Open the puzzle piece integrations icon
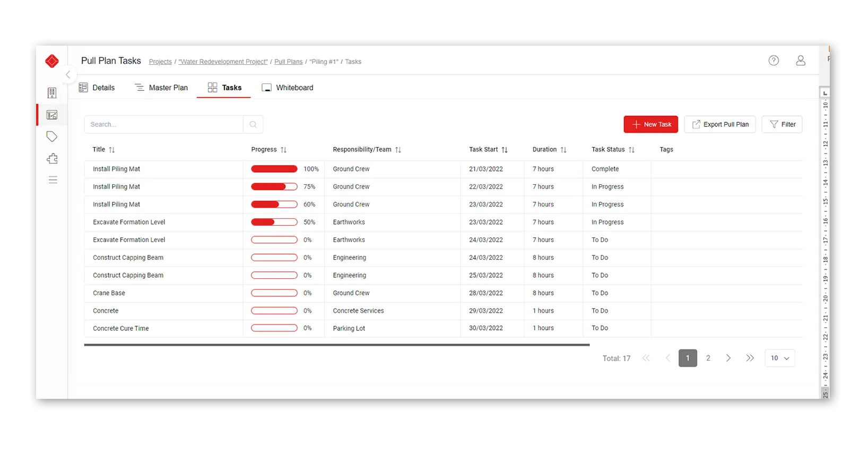Image resolution: width=868 pixels, height=462 pixels. pyautogui.click(x=52, y=158)
